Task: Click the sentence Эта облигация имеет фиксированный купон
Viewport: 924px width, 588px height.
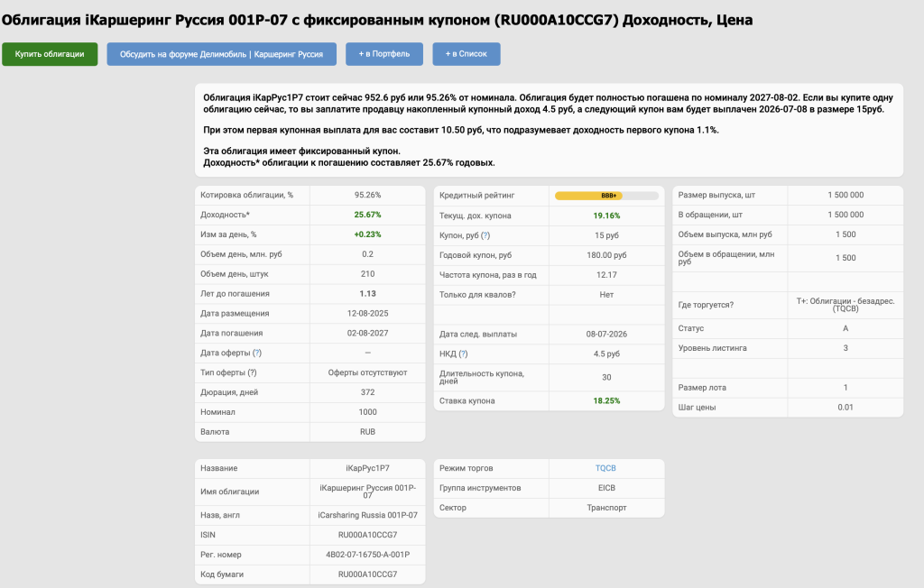Action: [x=301, y=152]
